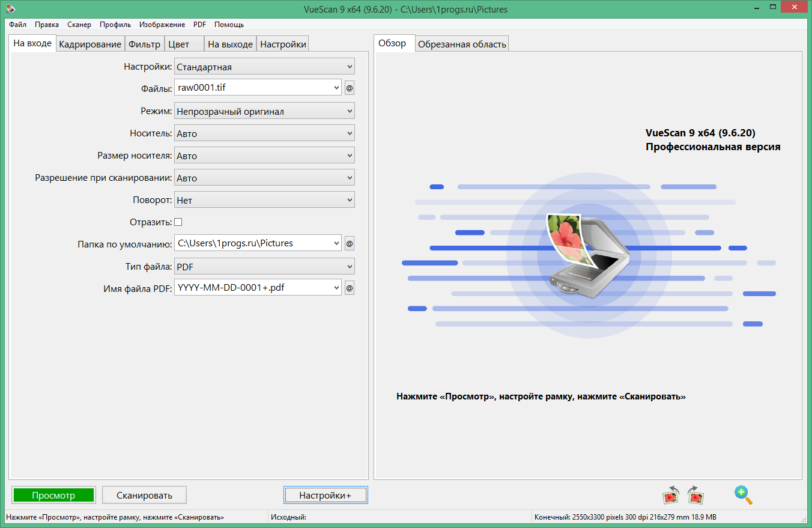Expand the Тип файла dropdown set to PDF
This screenshot has height=528, width=812.
(x=264, y=266)
